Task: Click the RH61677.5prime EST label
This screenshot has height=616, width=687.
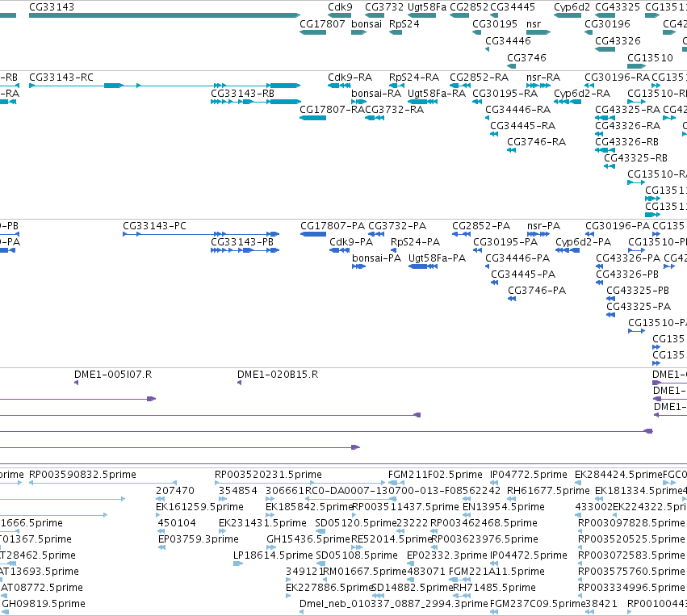Action: pos(548,491)
